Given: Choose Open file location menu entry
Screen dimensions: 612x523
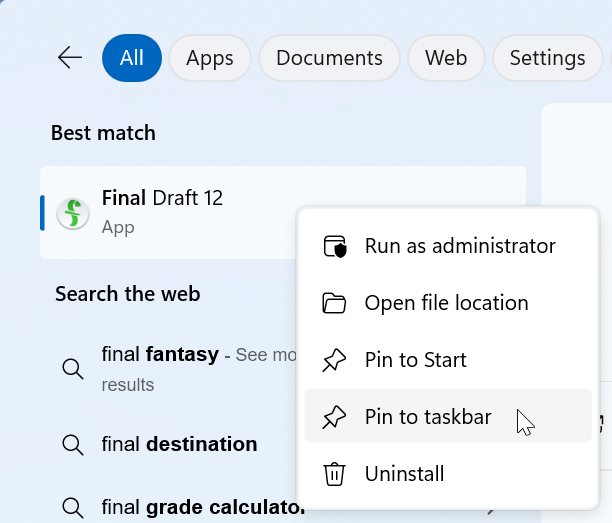Looking at the screenshot, I should pyautogui.click(x=448, y=303).
